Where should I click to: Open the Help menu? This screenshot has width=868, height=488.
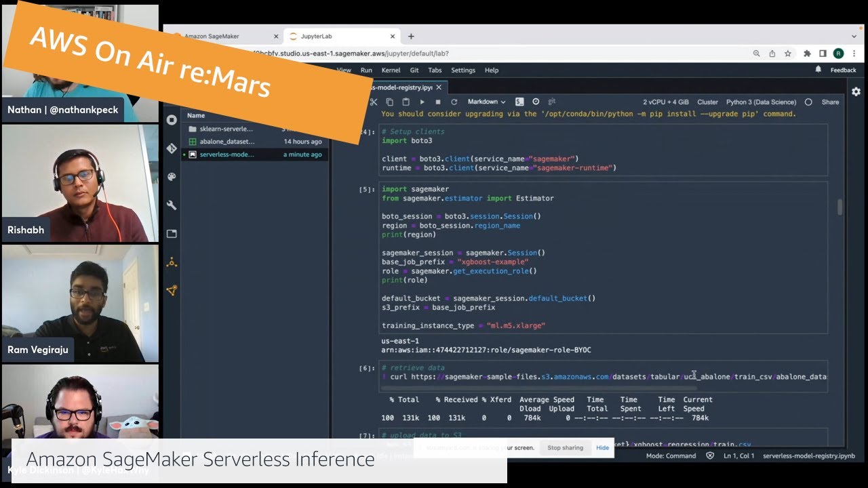(492, 70)
